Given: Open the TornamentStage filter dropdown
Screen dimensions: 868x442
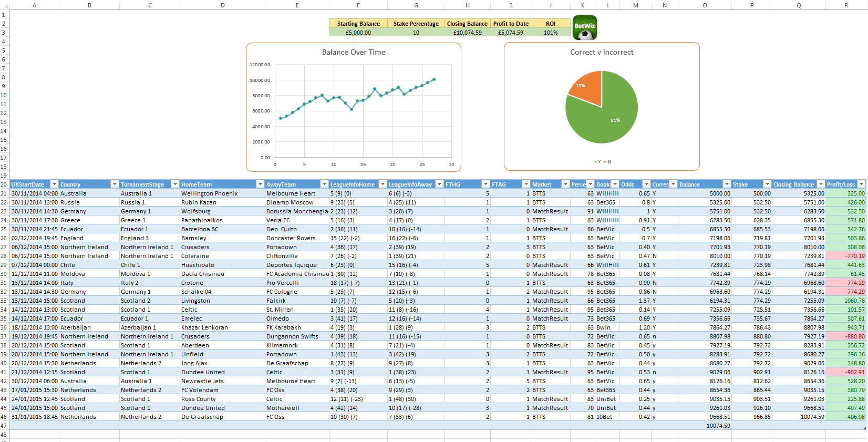Looking at the screenshot, I should [175, 184].
